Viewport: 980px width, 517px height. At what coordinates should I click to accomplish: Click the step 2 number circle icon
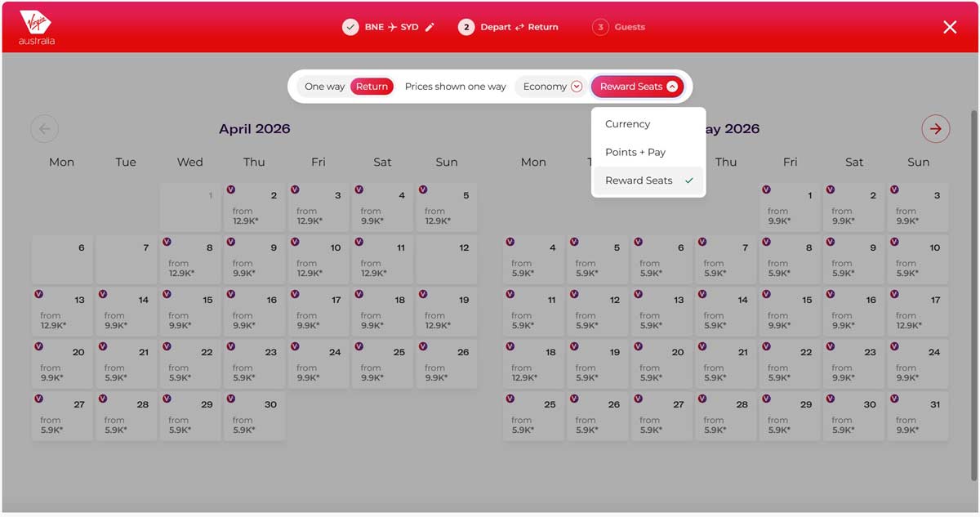tap(466, 27)
